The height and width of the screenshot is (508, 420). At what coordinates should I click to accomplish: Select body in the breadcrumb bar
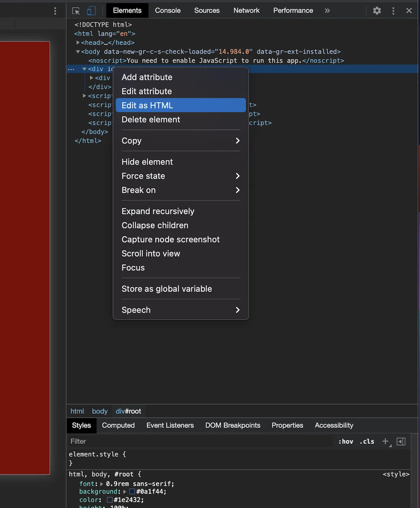100,411
